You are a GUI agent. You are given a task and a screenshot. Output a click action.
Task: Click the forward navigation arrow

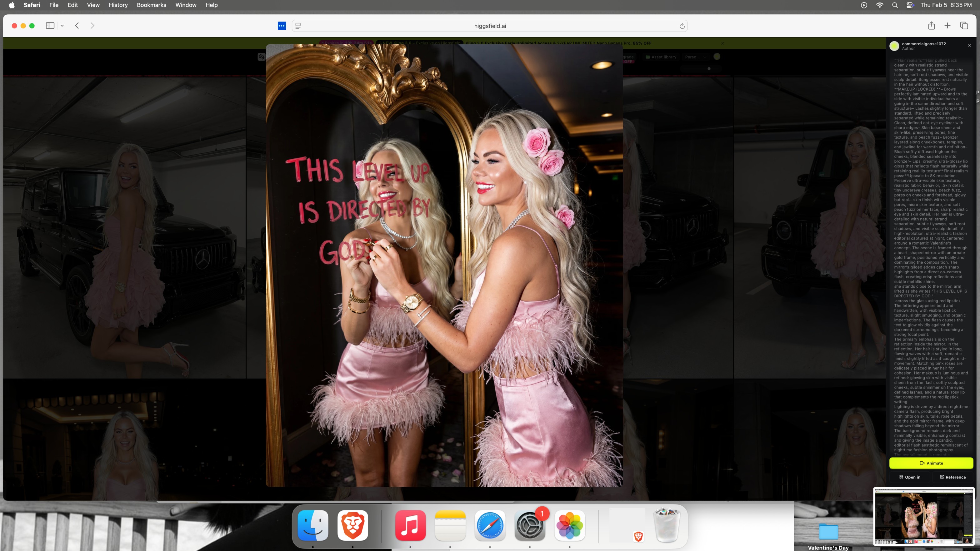92,26
